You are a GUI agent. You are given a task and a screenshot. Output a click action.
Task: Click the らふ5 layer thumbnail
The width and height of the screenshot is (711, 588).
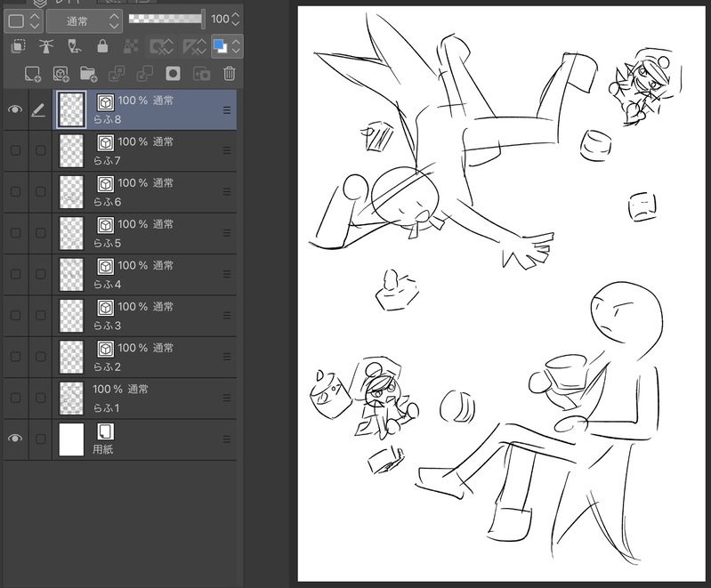click(72, 233)
